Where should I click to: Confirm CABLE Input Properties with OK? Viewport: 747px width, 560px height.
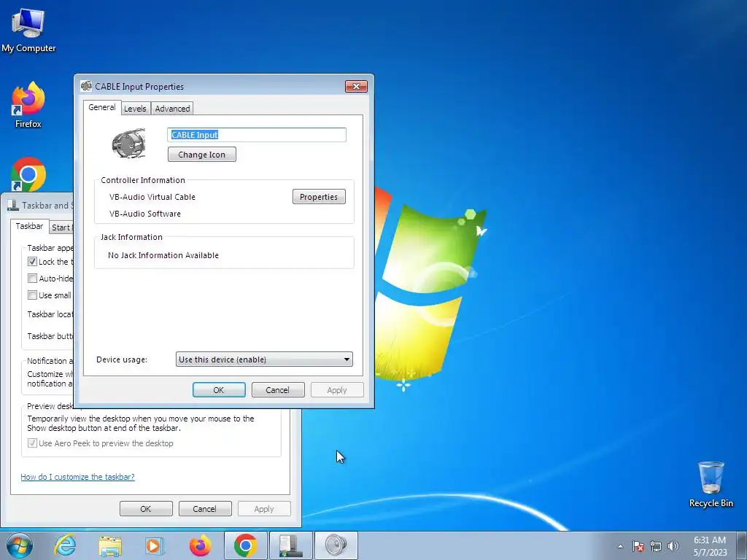[219, 389]
